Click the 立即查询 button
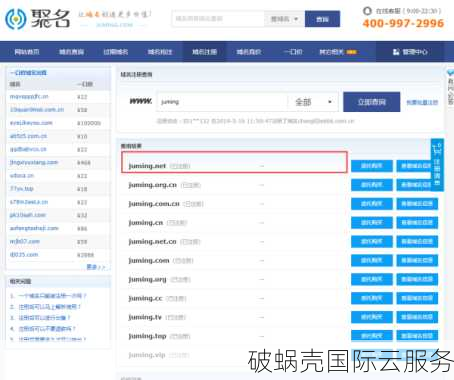The height and width of the screenshot is (380, 454). click(x=372, y=102)
